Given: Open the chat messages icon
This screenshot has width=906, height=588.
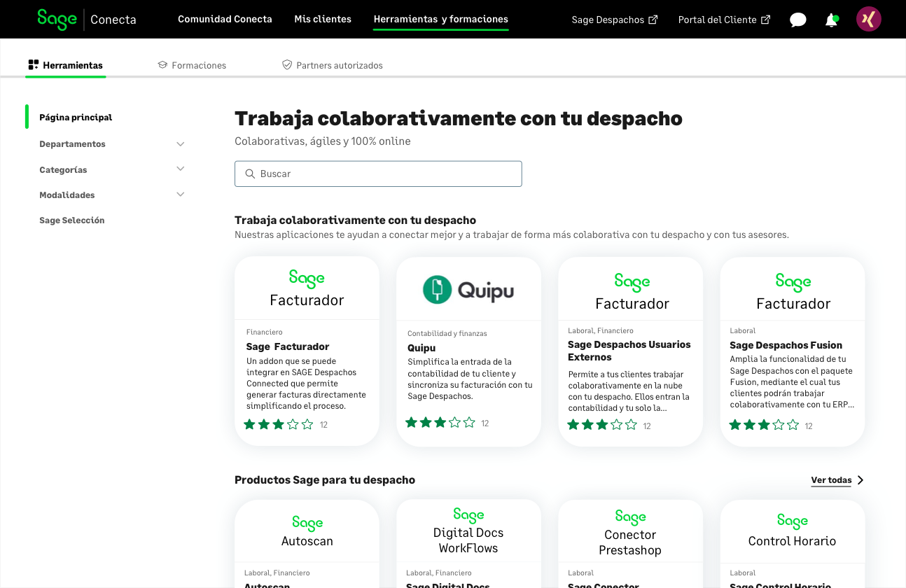Looking at the screenshot, I should (x=797, y=20).
